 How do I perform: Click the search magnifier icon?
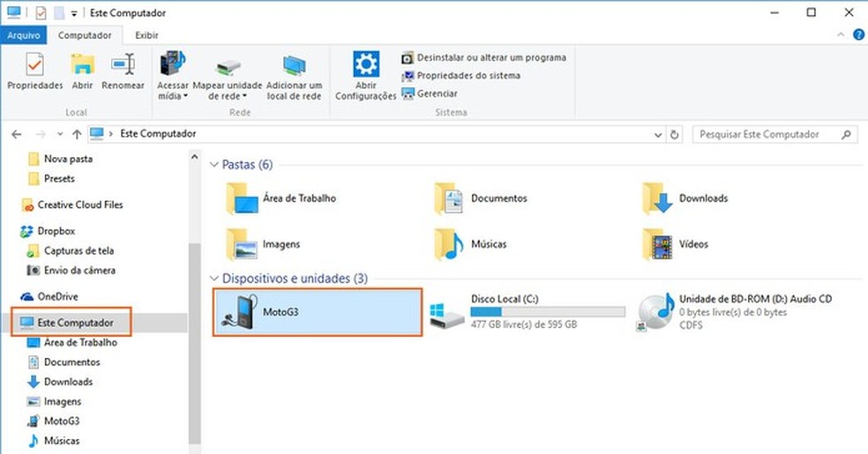(847, 134)
